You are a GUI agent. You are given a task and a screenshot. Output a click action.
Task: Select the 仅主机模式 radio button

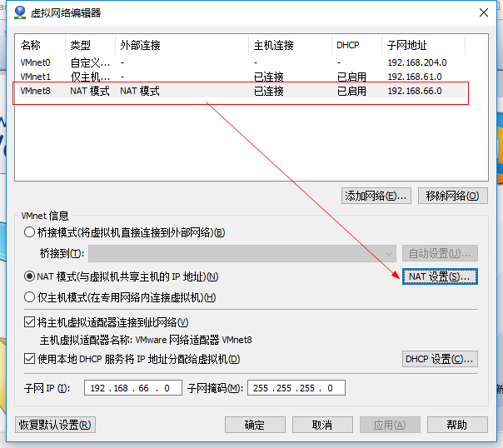point(29,297)
